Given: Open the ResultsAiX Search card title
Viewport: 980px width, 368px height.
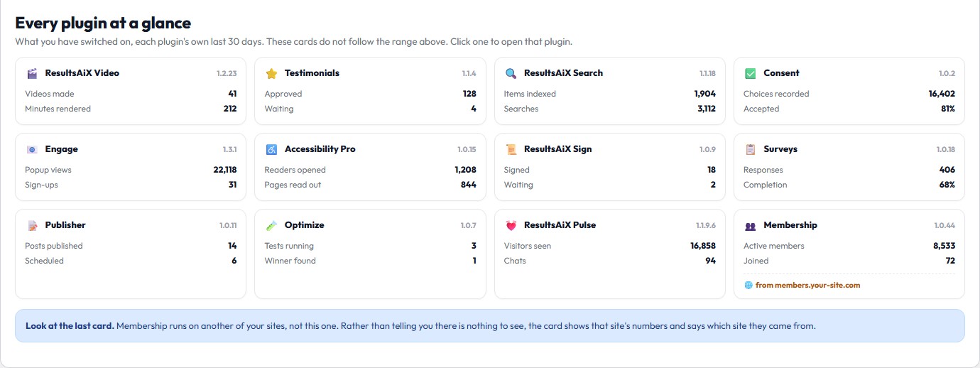Looking at the screenshot, I should click(563, 72).
